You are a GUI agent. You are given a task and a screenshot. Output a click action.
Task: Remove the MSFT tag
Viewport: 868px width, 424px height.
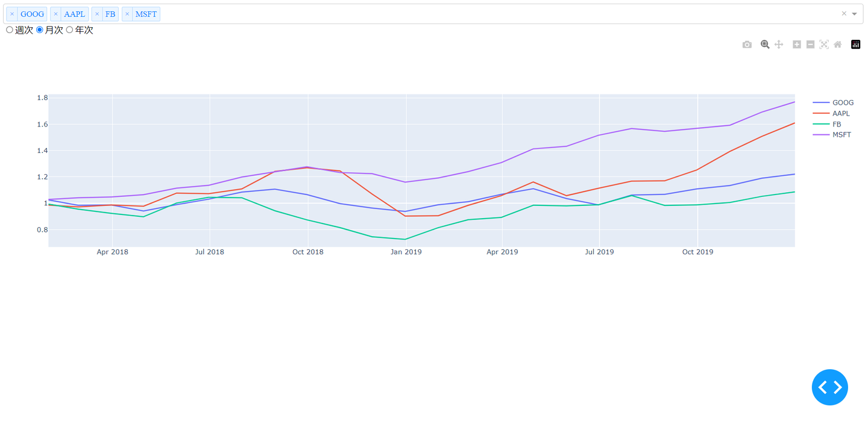[x=127, y=14]
